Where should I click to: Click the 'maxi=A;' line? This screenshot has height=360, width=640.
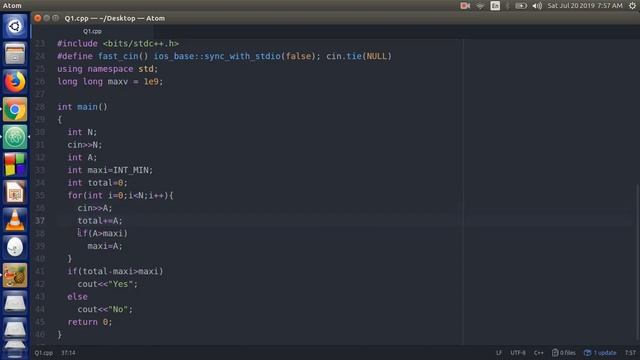[x=105, y=246]
